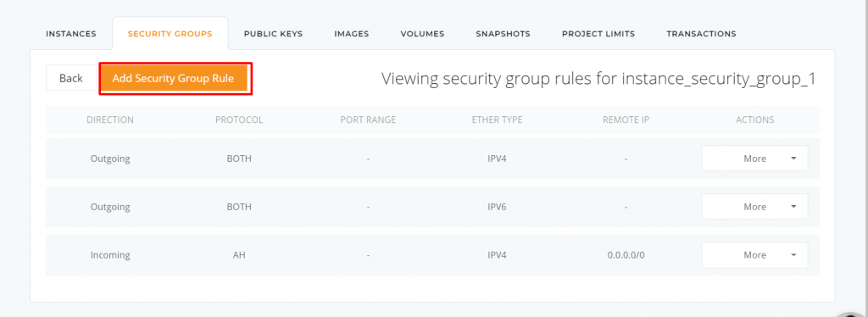Image resolution: width=868 pixels, height=317 pixels.
Task: Switch to the Instances tab
Action: 71,34
